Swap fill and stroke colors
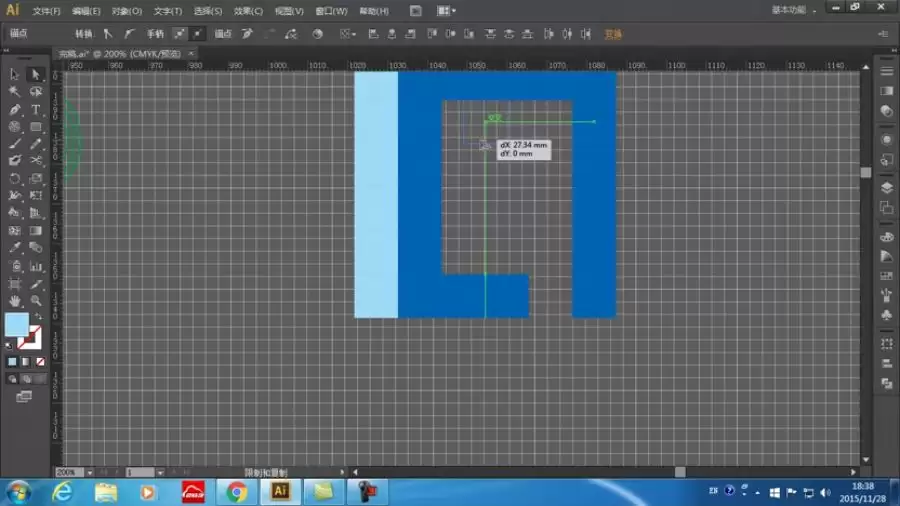 (x=38, y=316)
